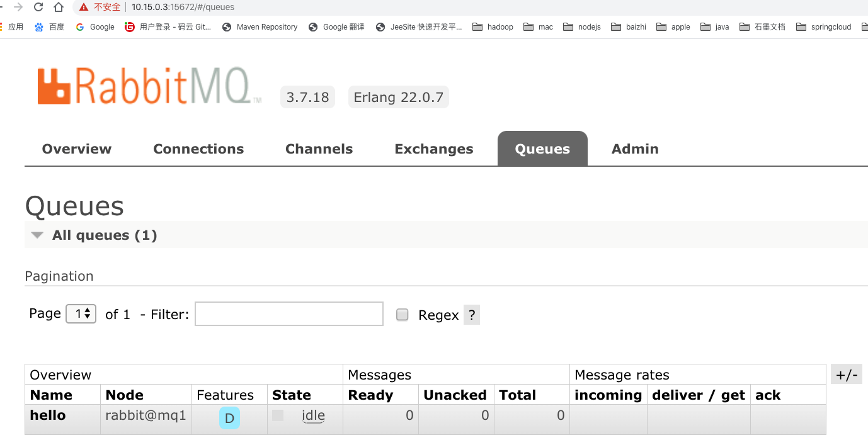The width and height of the screenshot is (868, 445).
Task: Open the nodejs bookmark folder
Action: 582,27
